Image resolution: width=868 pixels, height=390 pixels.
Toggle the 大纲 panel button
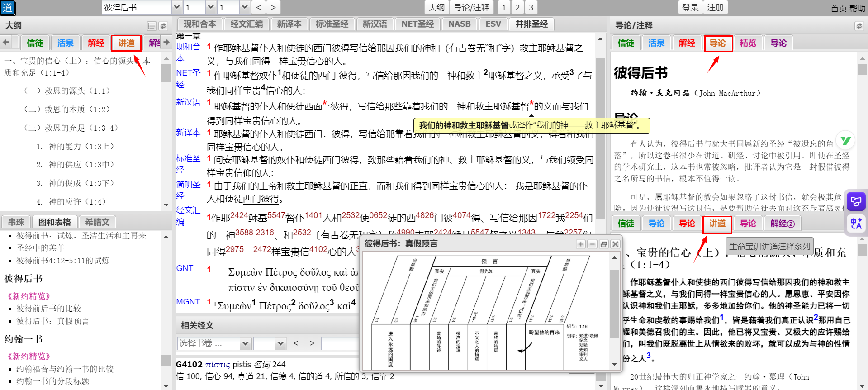coord(436,8)
